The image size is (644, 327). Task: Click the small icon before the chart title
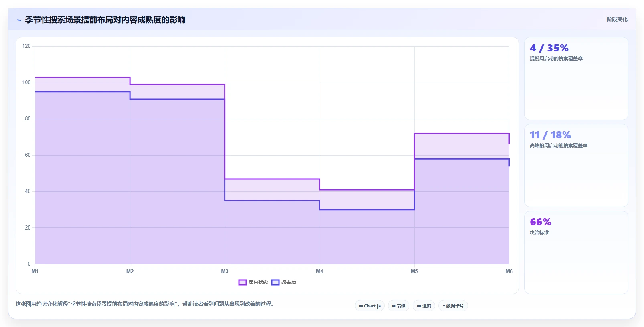[19, 20]
